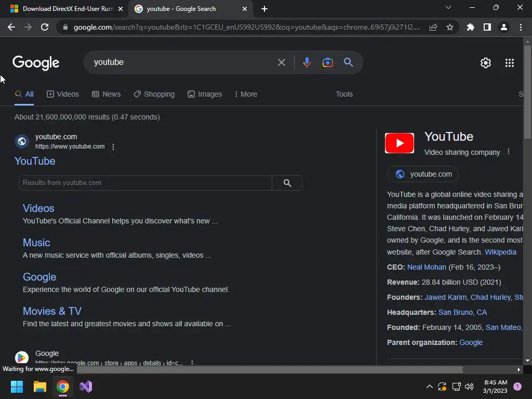Reload the page with the refresh icon
The height and width of the screenshot is (399, 532).
(x=45, y=27)
